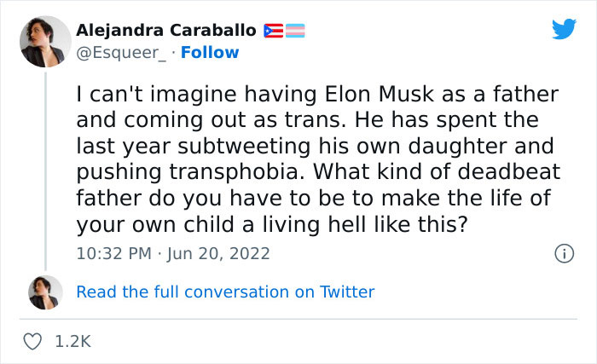The height and width of the screenshot is (364, 597).
Task: Click the Twitter bird logo
Action: pos(564,29)
